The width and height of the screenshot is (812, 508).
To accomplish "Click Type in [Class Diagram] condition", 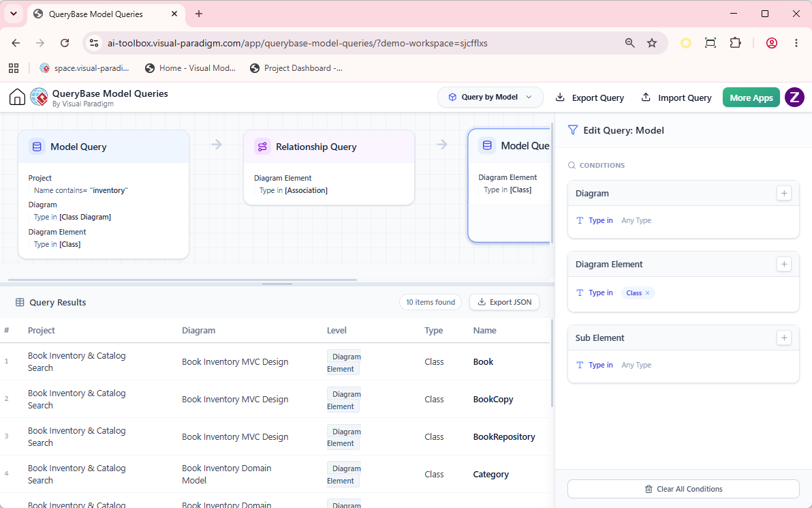I will pos(72,218).
